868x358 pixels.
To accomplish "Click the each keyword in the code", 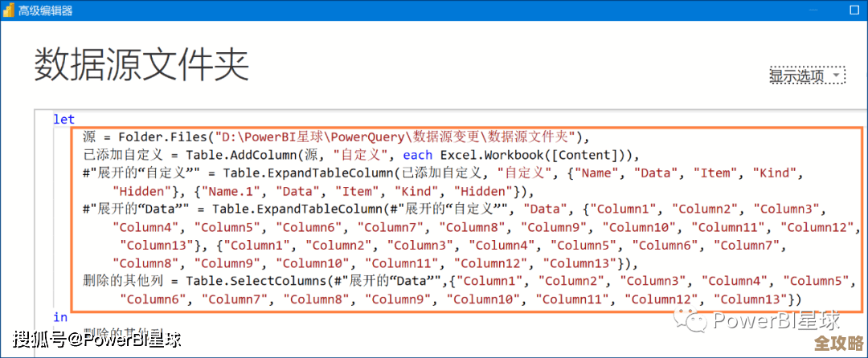I will coord(418,155).
